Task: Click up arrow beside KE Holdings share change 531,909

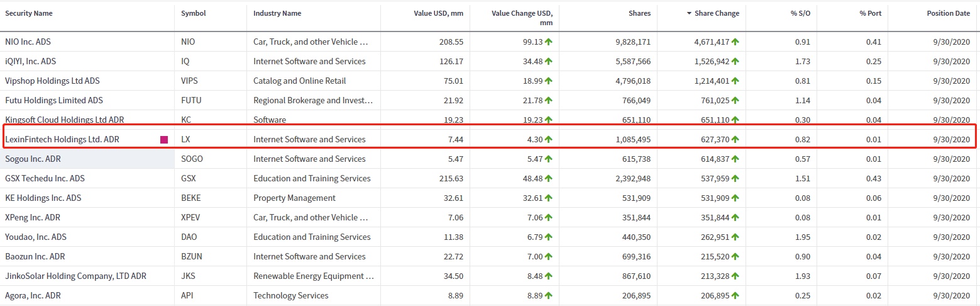Action: pos(735,198)
